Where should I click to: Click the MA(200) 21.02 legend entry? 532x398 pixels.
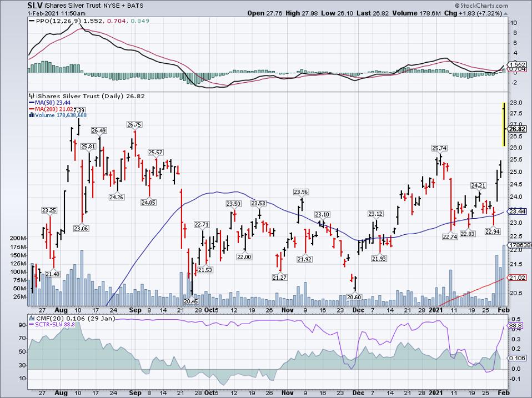[51, 109]
